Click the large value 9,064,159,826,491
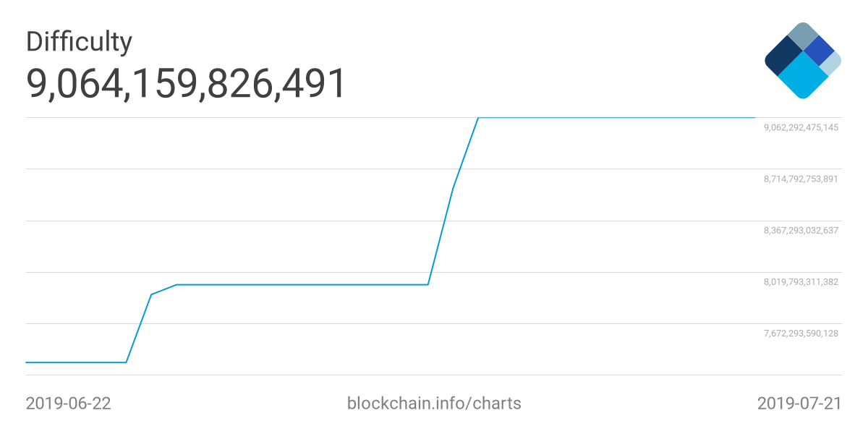The height and width of the screenshot is (434, 868). [187, 83]
